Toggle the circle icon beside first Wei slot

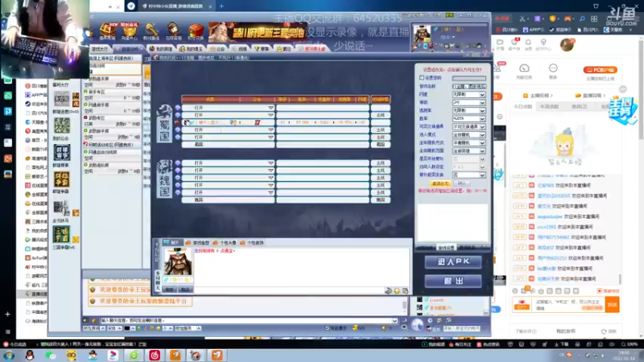pos(178,163)
